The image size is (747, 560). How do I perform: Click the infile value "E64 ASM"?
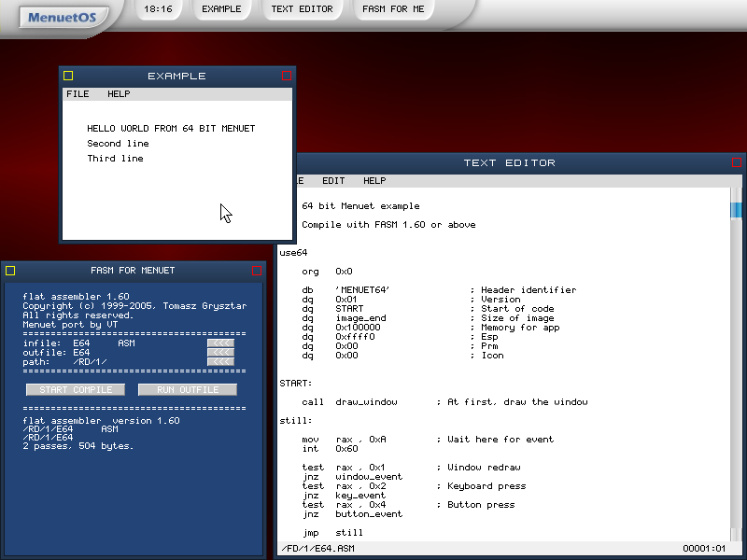click(104, 343)
